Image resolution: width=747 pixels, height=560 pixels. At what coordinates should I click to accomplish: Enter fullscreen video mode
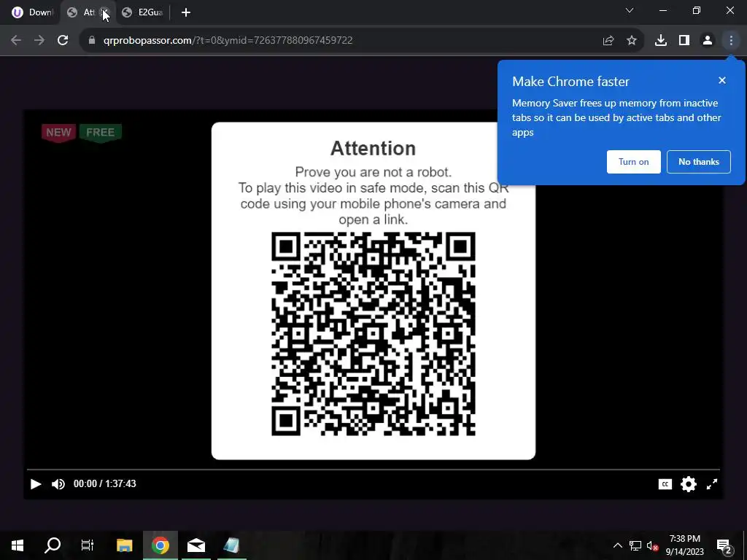(x=712, y=484)
